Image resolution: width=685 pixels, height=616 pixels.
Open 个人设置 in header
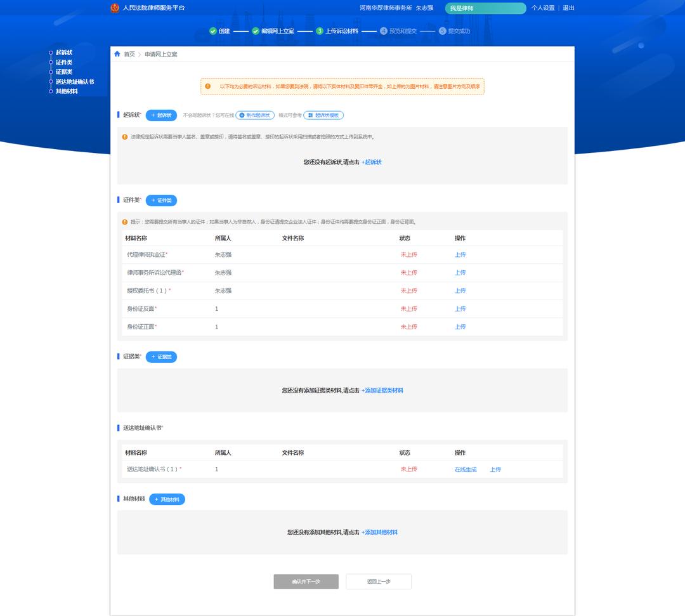[543, 8]
